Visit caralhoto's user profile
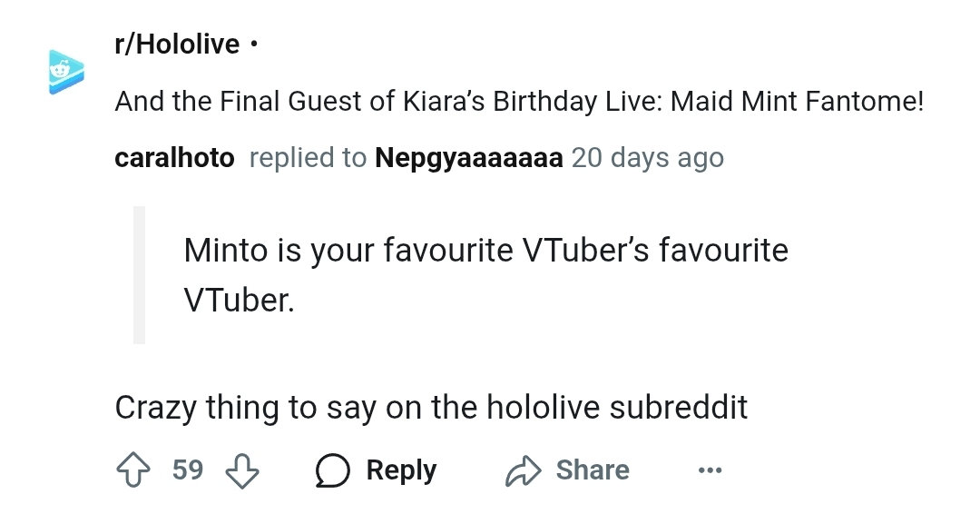The width and height of the screenshot is (980, 514). [174, 157]
